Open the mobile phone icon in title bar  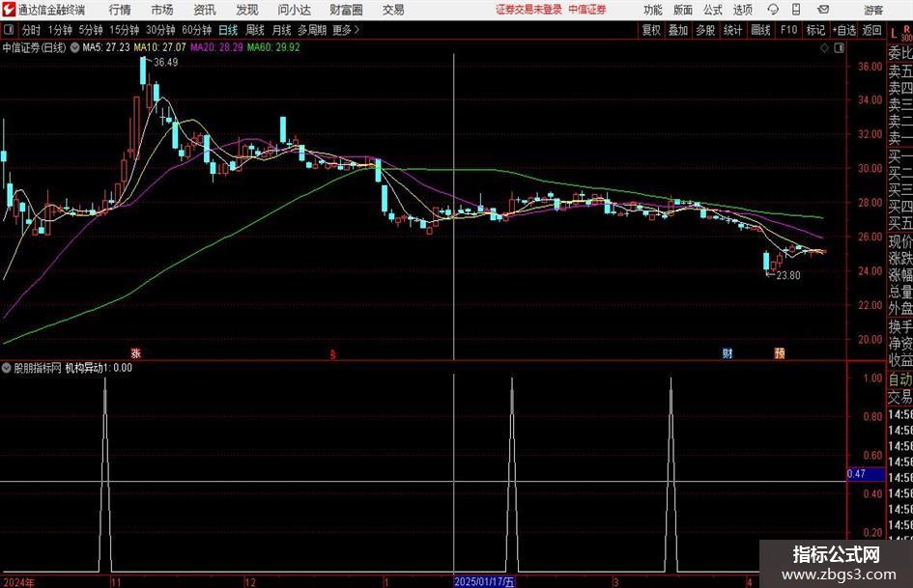coord(796,10)
